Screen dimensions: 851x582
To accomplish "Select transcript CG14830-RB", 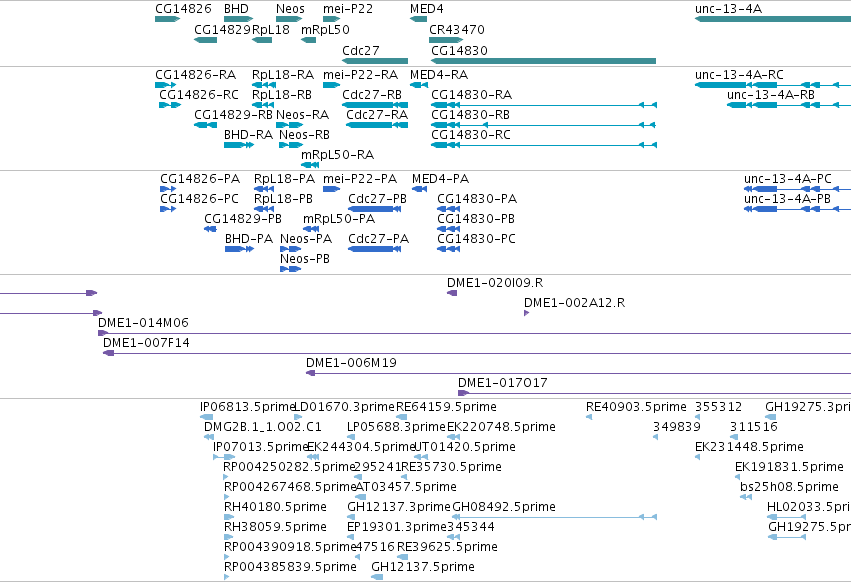I will coord(543,125).
